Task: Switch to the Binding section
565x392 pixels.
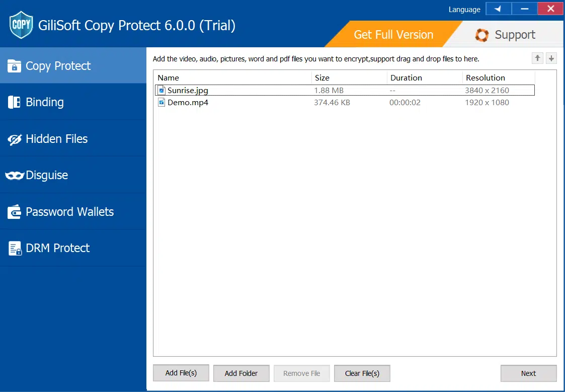Action: (x=73, y=102)
